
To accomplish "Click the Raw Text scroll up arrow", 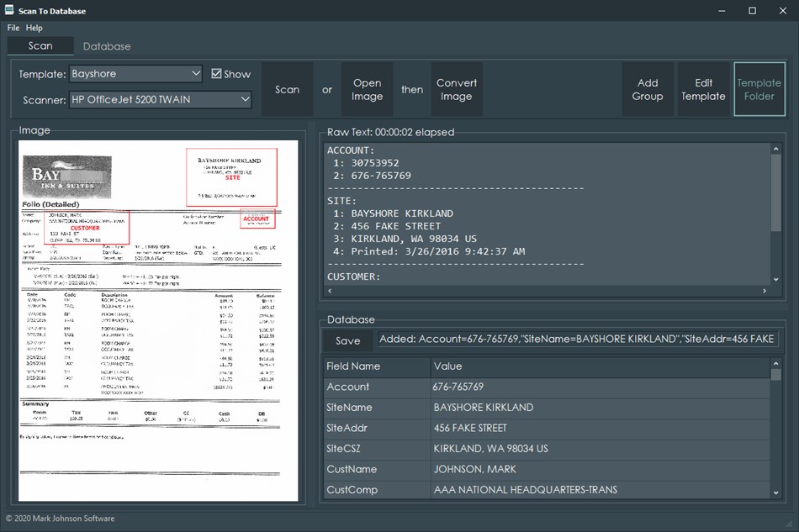I will point(775,149).
